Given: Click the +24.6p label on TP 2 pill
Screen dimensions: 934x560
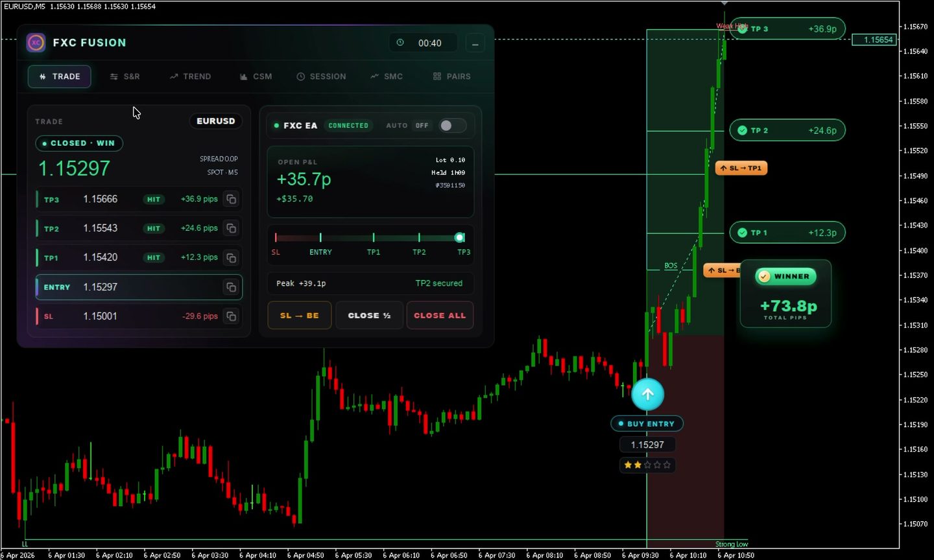Looking at the screenshot, I should 822,131.
